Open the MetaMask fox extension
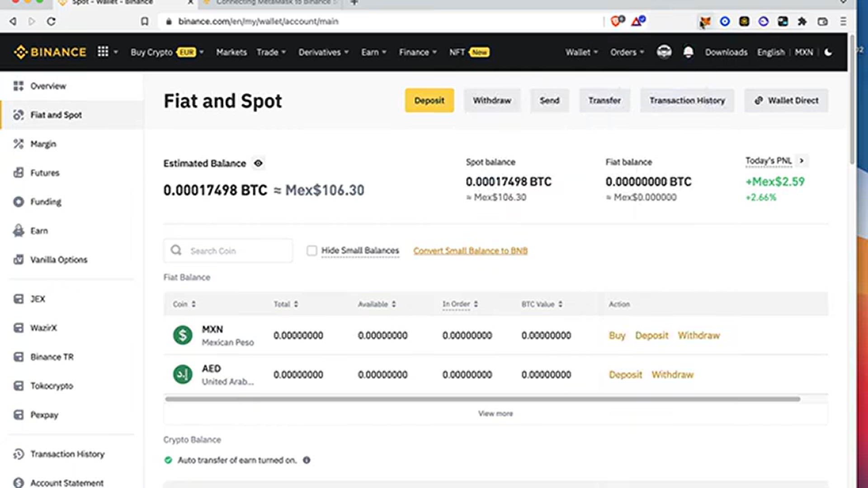 [705, 21]
